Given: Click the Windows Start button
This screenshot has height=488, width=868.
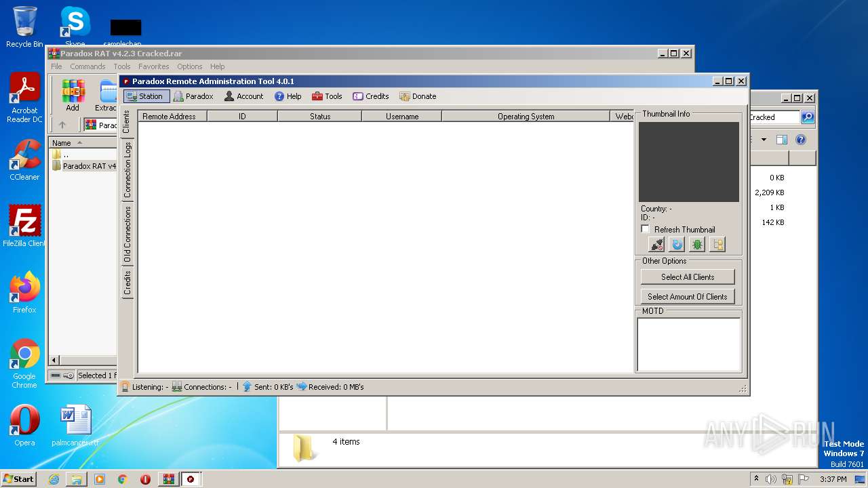Looking at the screenshot, I should pos(19,479).
